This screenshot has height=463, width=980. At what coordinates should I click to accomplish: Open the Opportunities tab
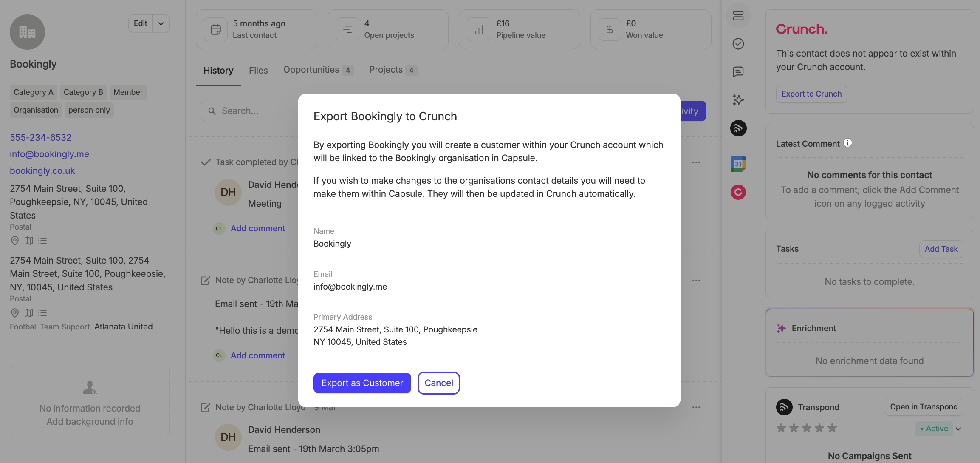pyautogui.click(x=318, y=70)
